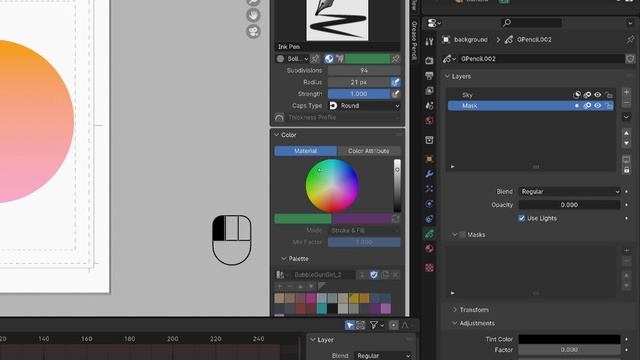Add a new Grease Pencil layer

click(x=627, y=92)
